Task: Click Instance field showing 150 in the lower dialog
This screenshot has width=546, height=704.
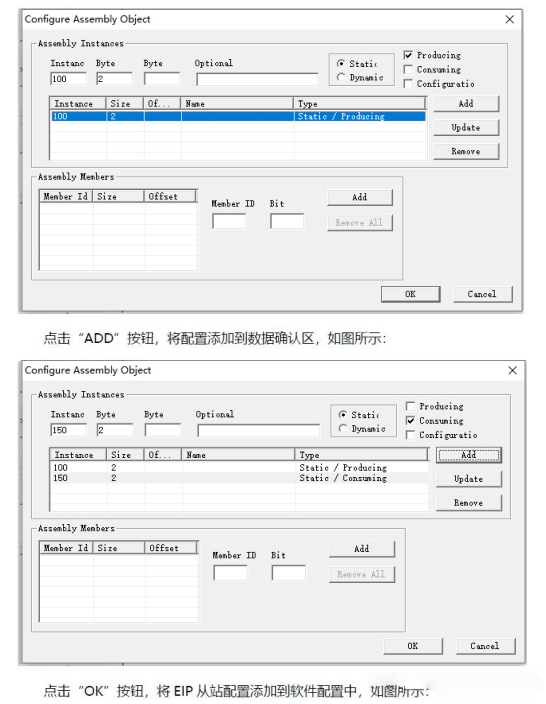Action: point(68,430)
